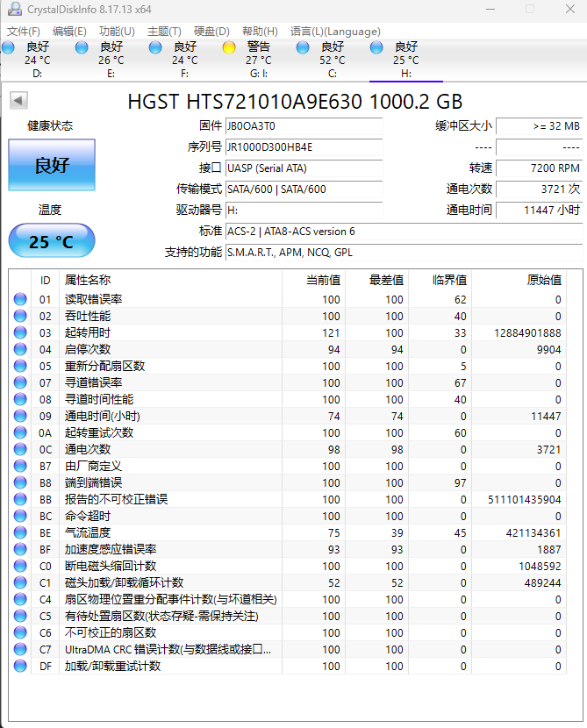Select the 起转重试次数 attribute row

click(x=288, y=432)
